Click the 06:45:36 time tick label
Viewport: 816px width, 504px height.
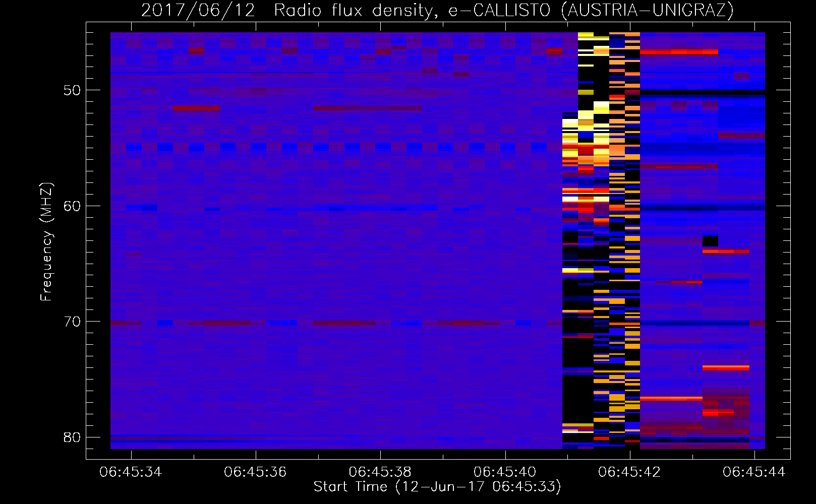[255, 472]
